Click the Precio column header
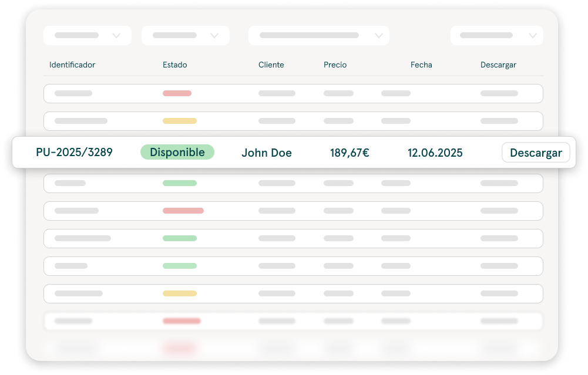588x375 pixels. (335, 65)
